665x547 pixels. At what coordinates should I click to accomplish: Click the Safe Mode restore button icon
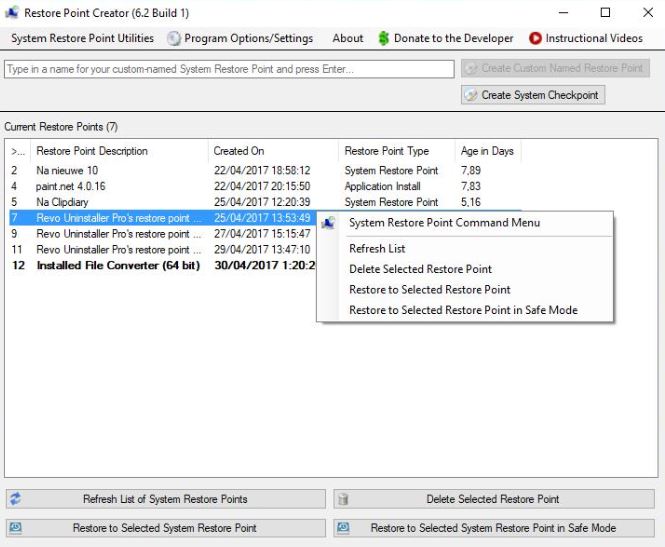(343, 527)
